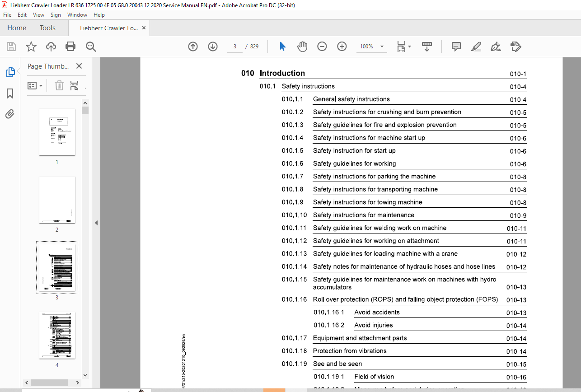Open the File menu
This screenshot has height=392, width=581.
point(7,15)
